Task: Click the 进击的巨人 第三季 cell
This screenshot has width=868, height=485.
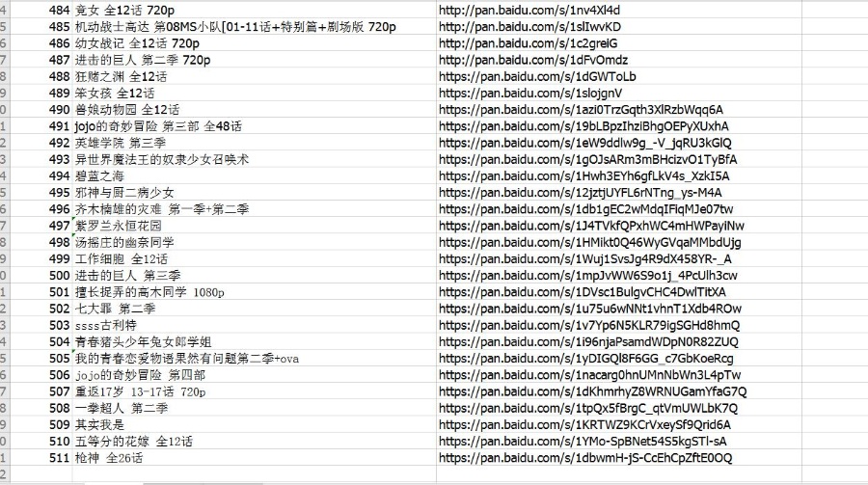Action: pyautogui.click(x=254, y=276)
